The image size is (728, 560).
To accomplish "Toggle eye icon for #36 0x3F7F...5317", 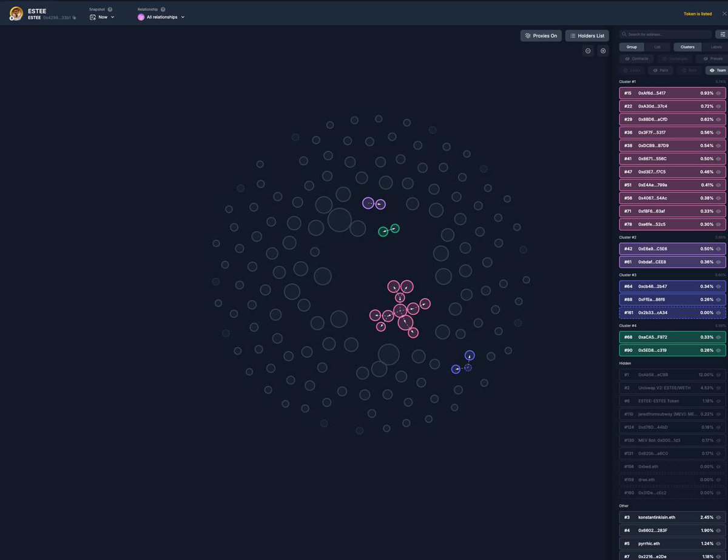I will (718, 132).
